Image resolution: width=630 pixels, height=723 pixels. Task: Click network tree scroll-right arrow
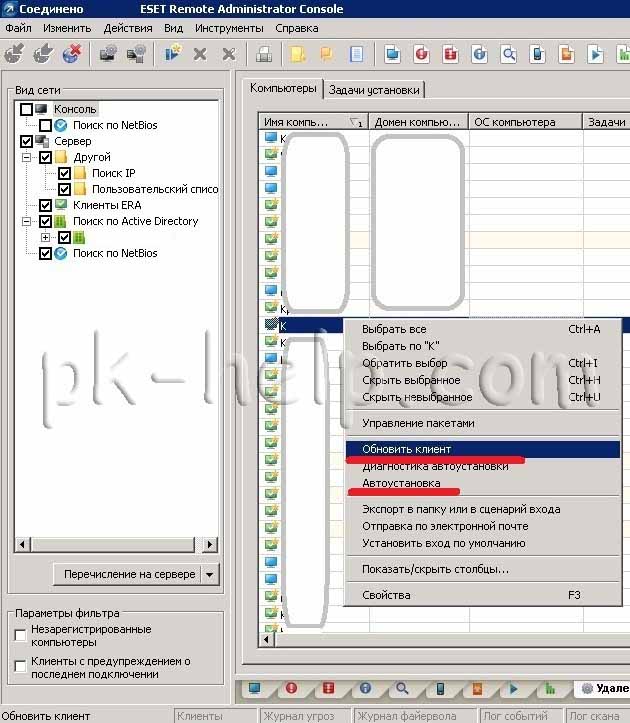point(210,545)
